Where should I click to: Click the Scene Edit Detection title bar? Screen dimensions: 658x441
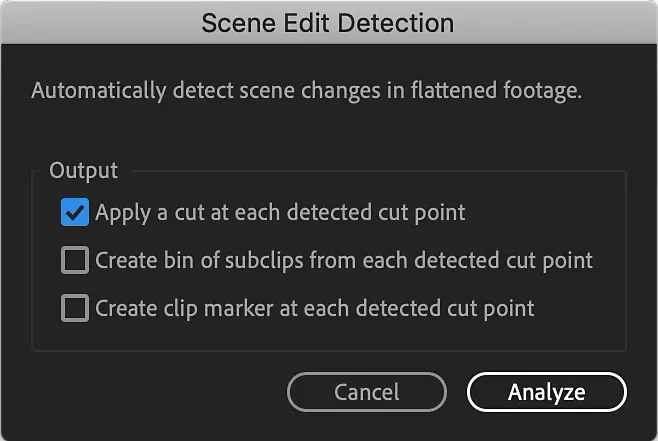click(x=328, y=22)
